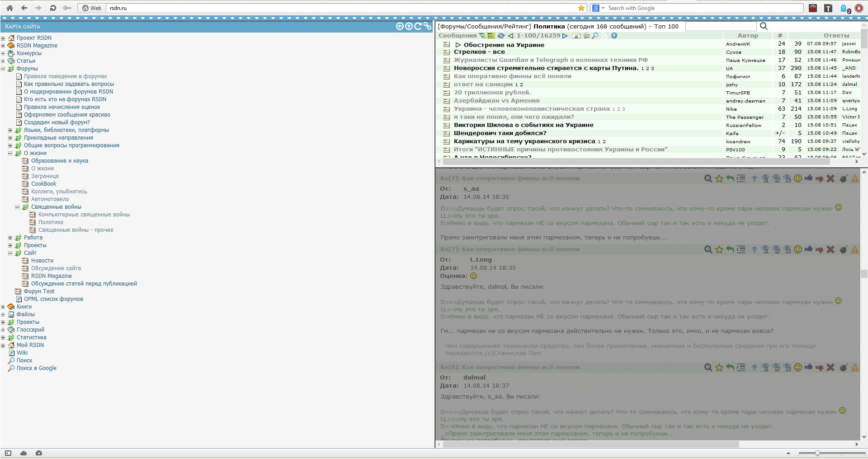Go to next page of messages

point(565,36)
